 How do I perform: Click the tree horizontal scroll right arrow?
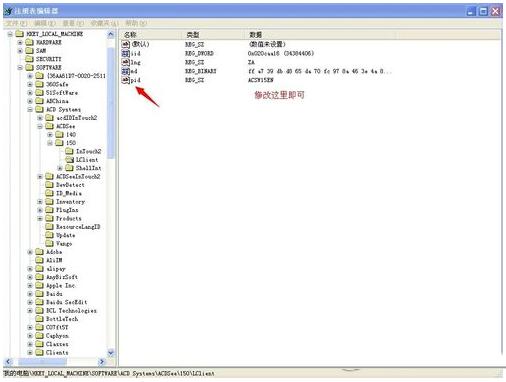[x=102, y=362]
